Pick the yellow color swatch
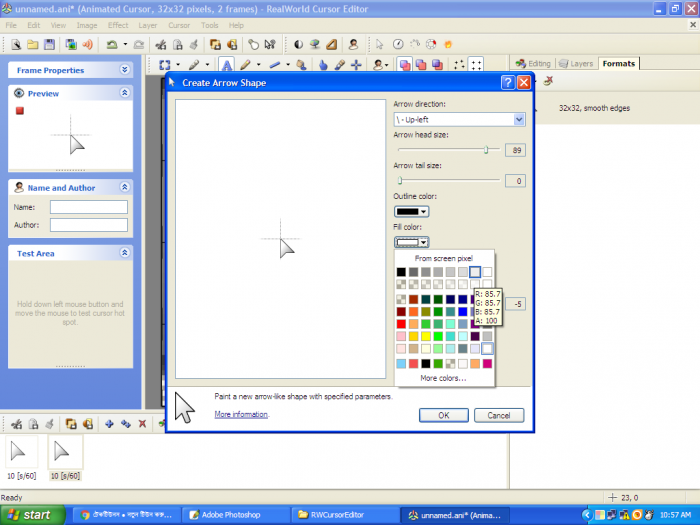700x525 pixels. tap(426, 336)
